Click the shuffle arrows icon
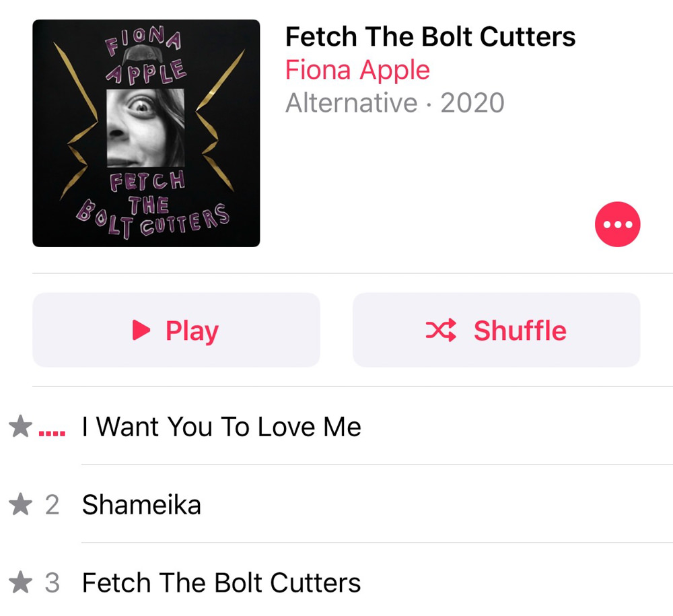The image size is (673, 616). [441, 330]
